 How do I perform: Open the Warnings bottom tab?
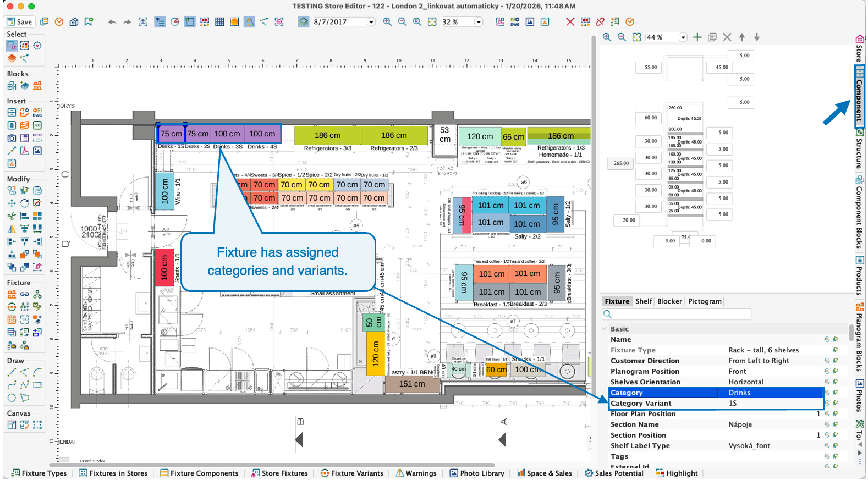416,473
